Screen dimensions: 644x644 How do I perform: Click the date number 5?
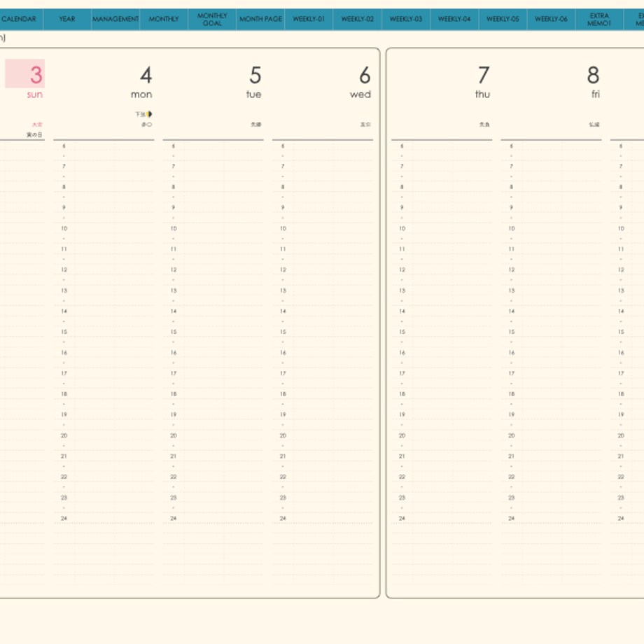255,75
